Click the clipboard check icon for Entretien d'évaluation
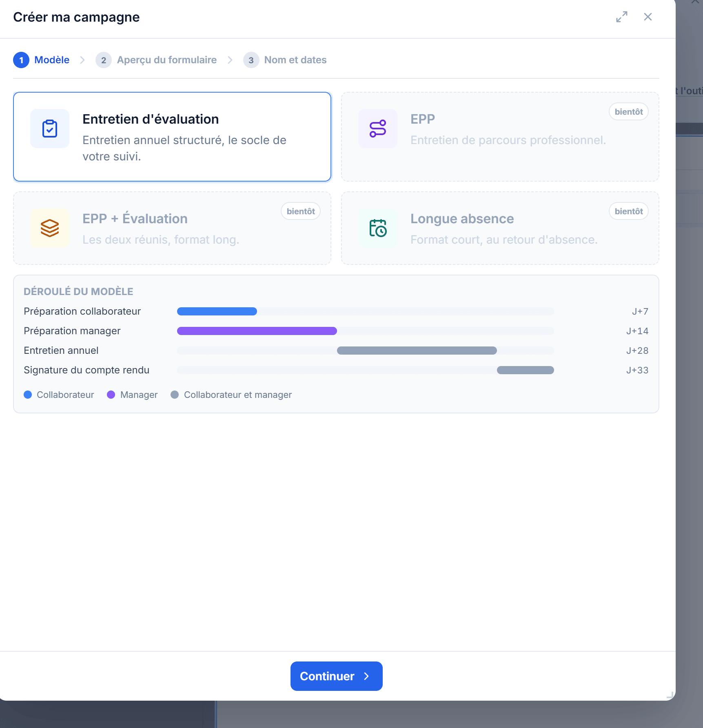The width and height of the screenshot is (703, 728). [x=50, y=129]
